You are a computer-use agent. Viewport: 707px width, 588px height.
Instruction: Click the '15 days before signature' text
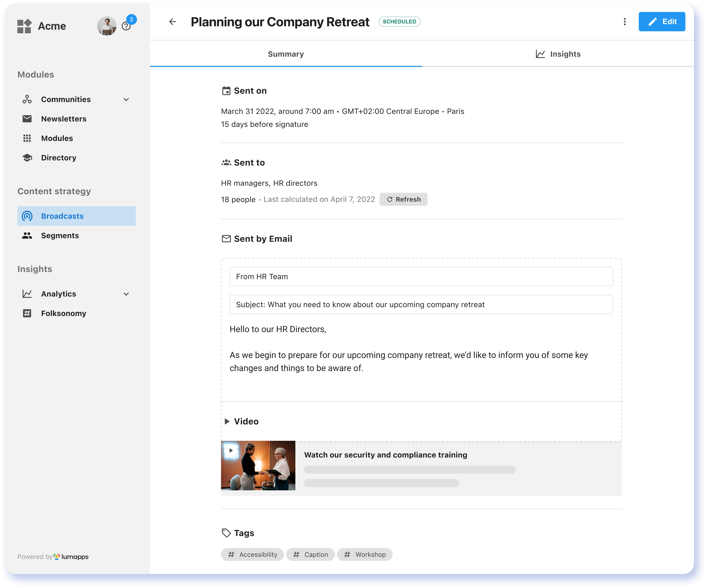265,124
